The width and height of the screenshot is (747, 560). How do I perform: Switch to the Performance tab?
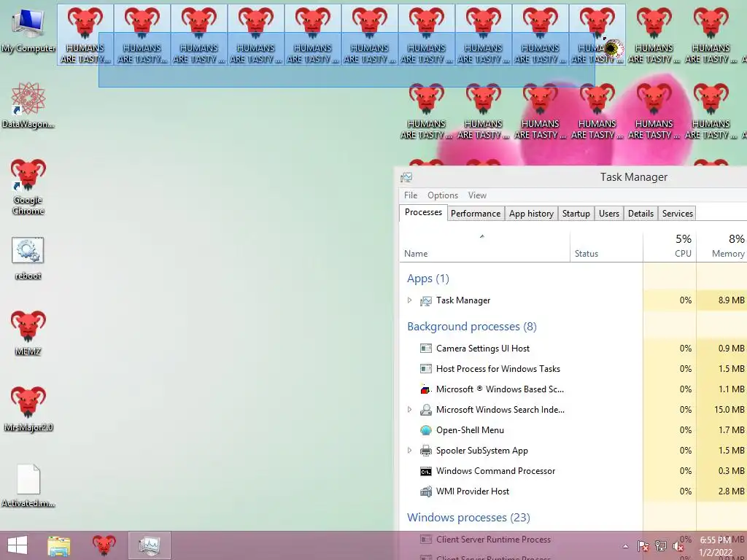(x=476, y=214)
